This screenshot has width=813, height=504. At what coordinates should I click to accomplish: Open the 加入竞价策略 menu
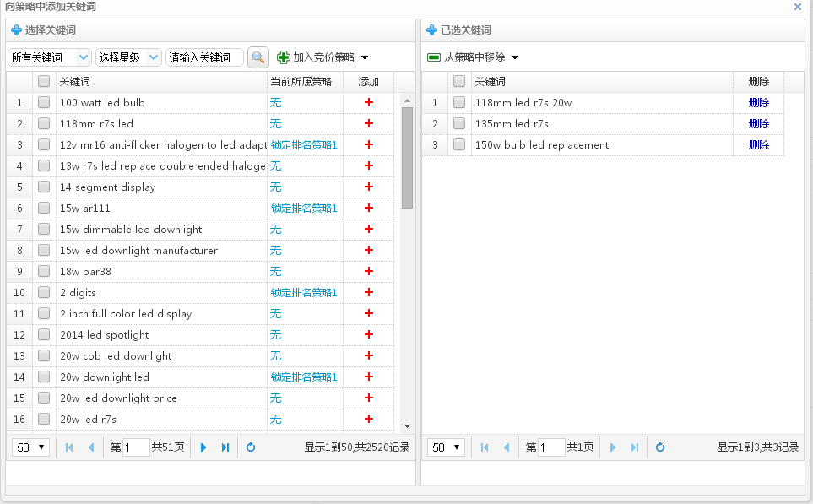click(x=323, y=57)
